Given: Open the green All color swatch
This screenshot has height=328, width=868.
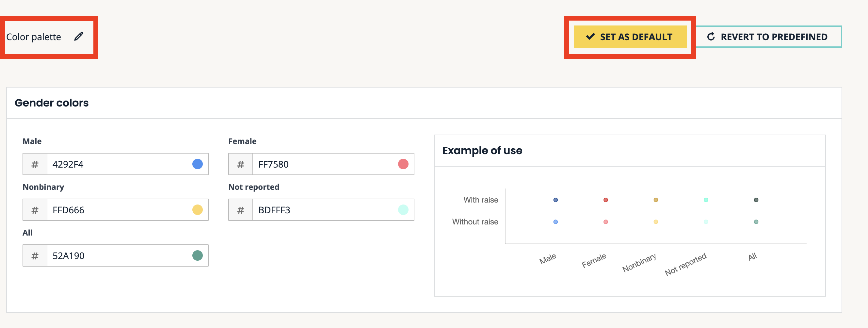Looking at the screenshot, I should pos(198,256).
